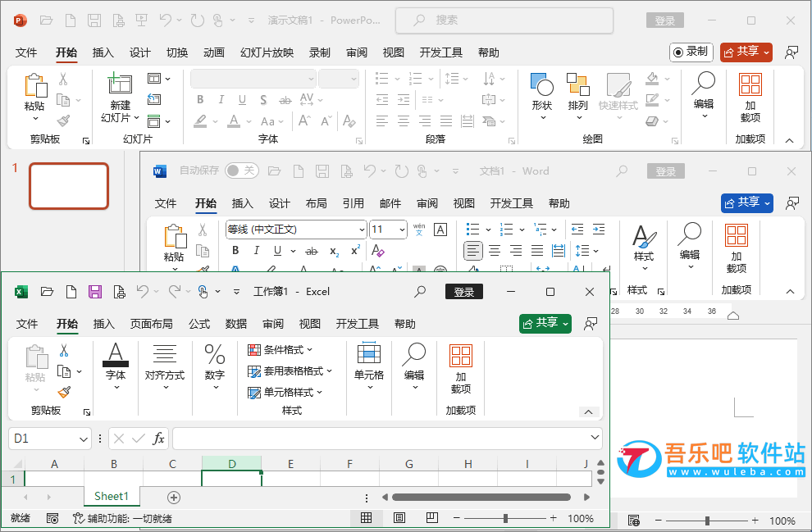Toggle Underline in Word's font group
The image size is (812, 532).
(x=277, y=251)
